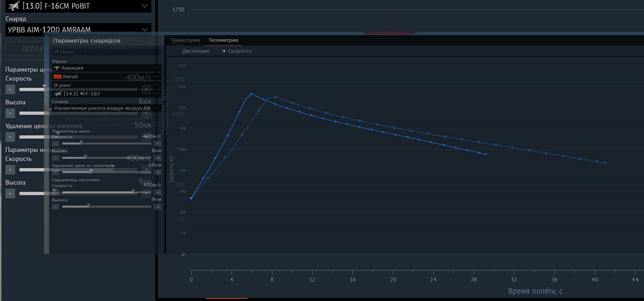Click the jet icon beside F-16CM PoBIT
This screenshot has height=301, width=644.
click(14, 6)
